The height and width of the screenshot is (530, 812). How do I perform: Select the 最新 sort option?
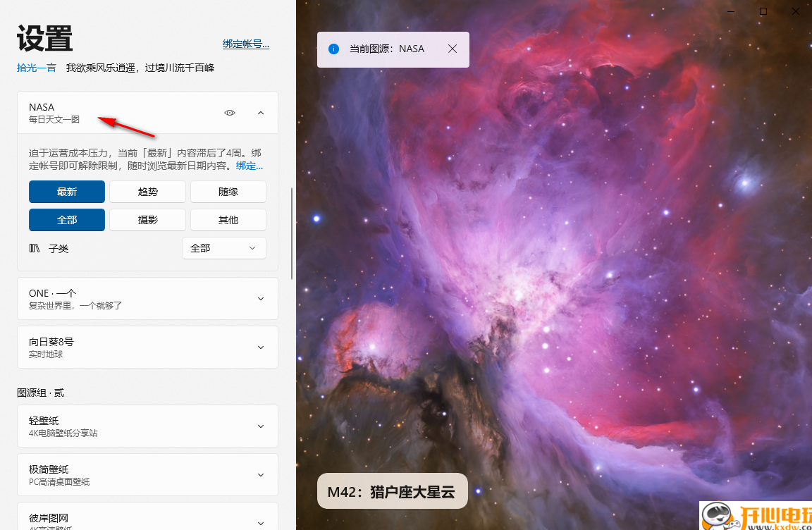[x=67, y=192]
